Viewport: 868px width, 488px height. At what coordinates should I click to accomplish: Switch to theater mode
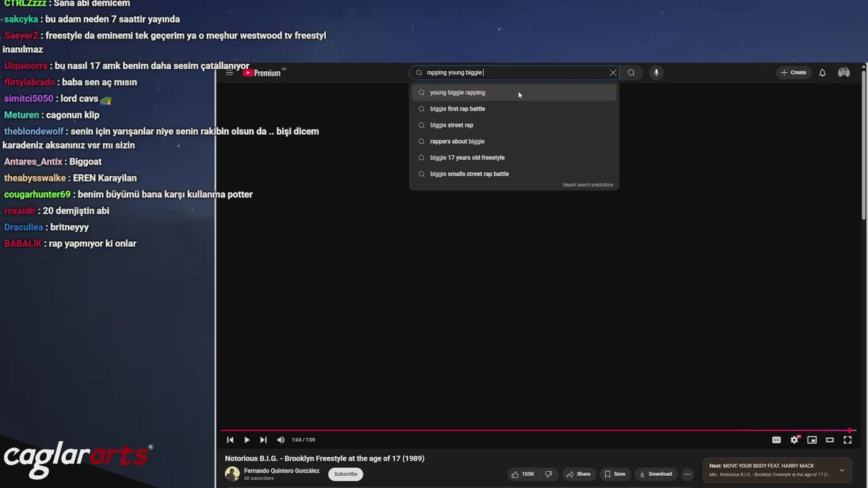[x=829, y=440]
